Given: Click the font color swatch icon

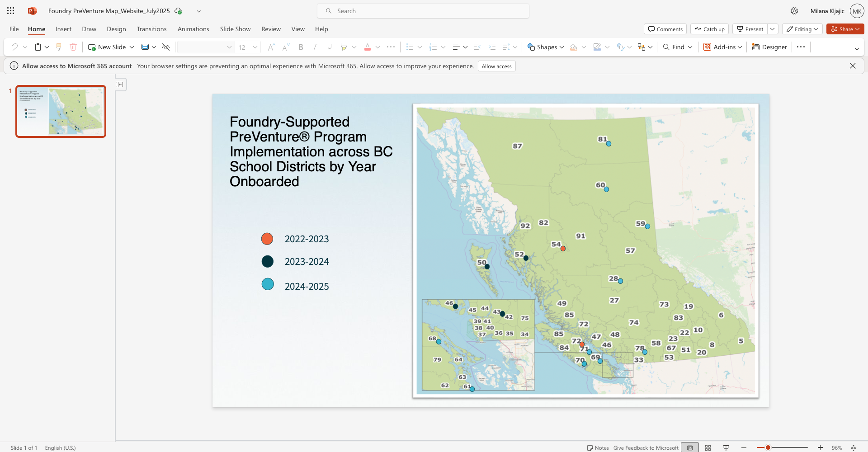Looking at the screenshot, I should pyautogui.click(x=368, y=47).
